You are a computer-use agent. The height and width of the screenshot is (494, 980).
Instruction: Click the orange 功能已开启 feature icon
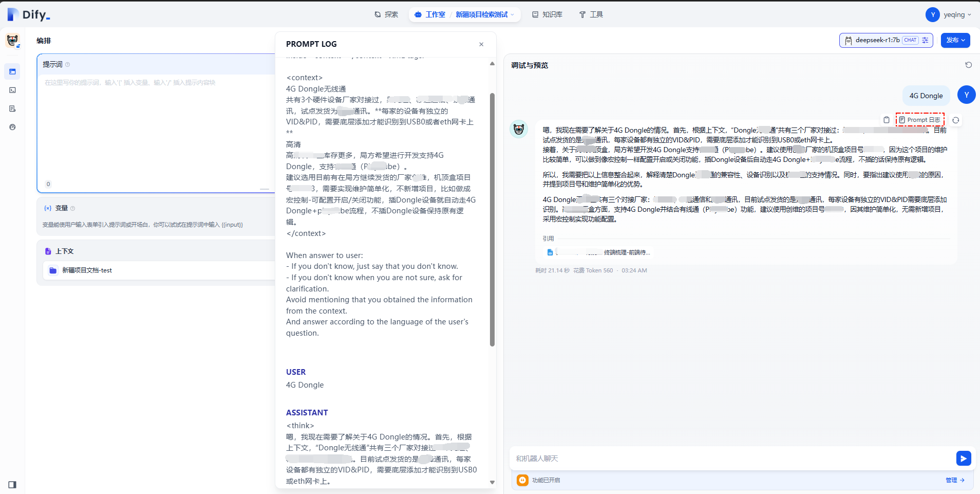tap(522, 480)
